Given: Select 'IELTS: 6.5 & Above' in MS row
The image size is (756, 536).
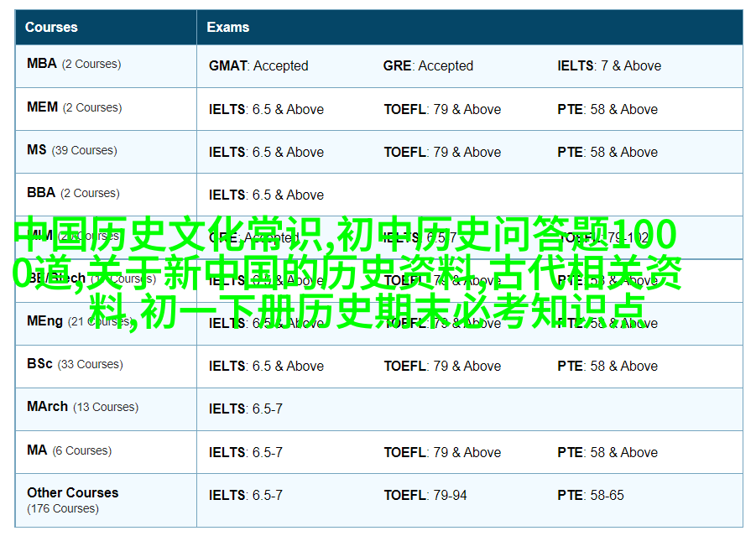Looking at the screenshot, I should pyautogui.click(x=266, y=153).
